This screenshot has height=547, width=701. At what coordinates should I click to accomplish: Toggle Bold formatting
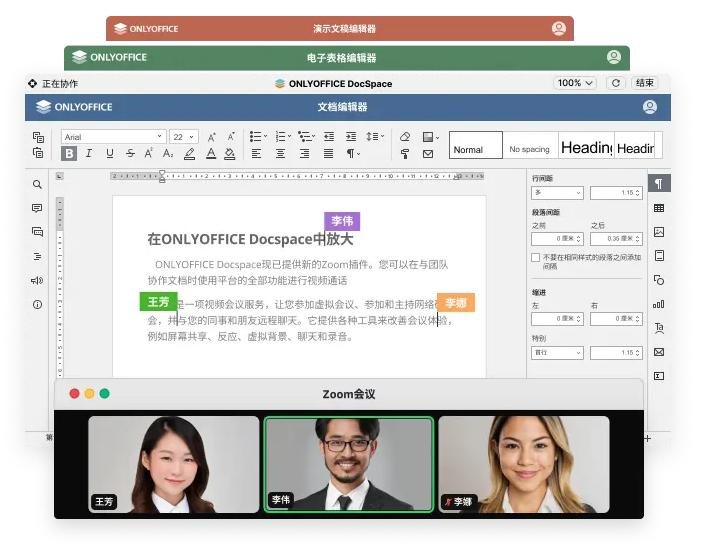coord(69,154)
